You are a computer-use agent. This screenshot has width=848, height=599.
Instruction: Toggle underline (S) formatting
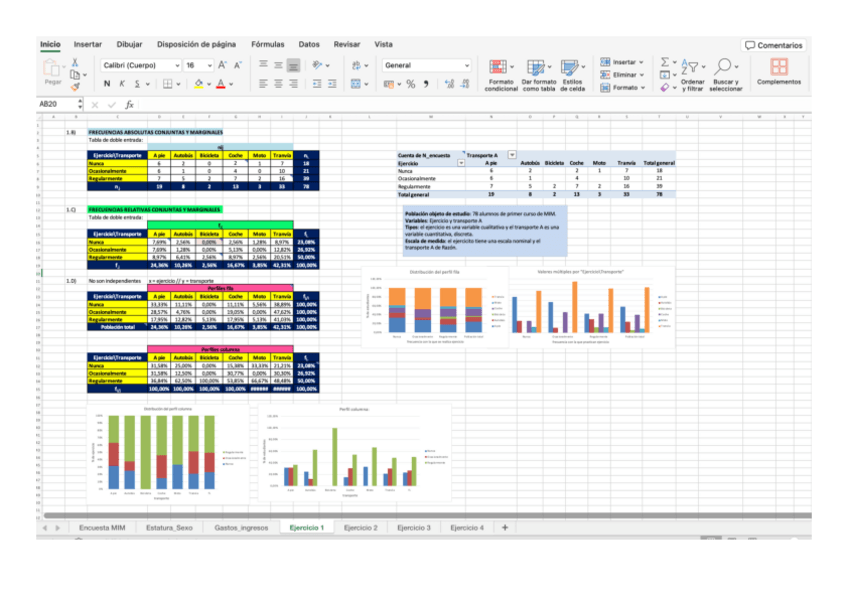pyautogui.click(x=135, y=84)
